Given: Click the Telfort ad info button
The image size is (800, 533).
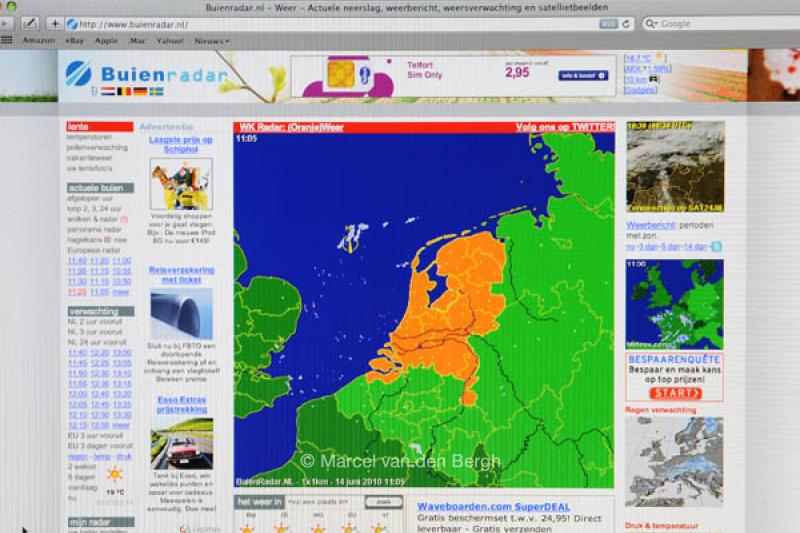Looking at the screenshot, I should 583,75.
